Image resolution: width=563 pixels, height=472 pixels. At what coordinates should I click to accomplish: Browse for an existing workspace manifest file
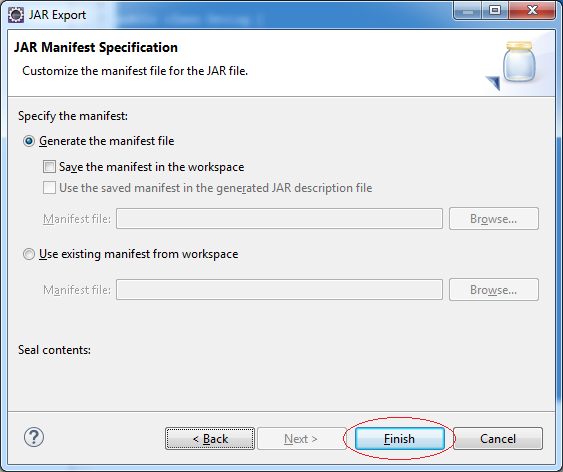tap(494, 290)
